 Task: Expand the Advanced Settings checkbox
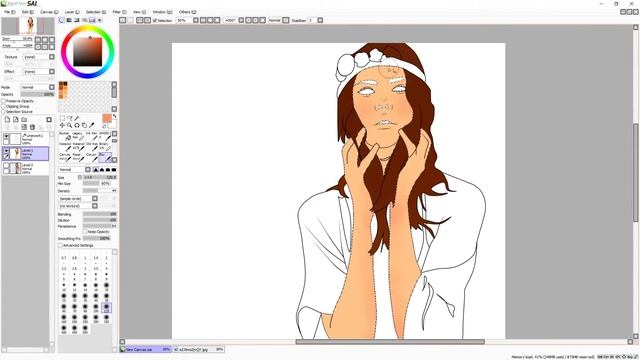(60, 245)
